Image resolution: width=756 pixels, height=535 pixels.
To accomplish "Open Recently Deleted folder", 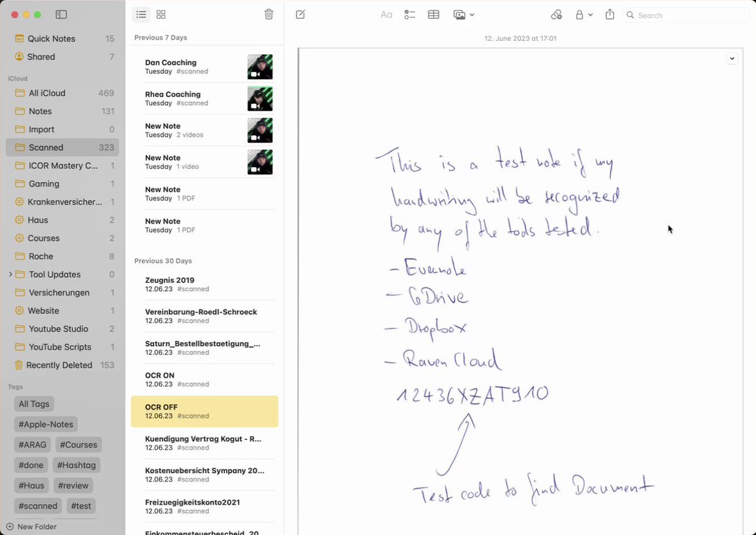I will pyautogui.click(x=62, y=365).
